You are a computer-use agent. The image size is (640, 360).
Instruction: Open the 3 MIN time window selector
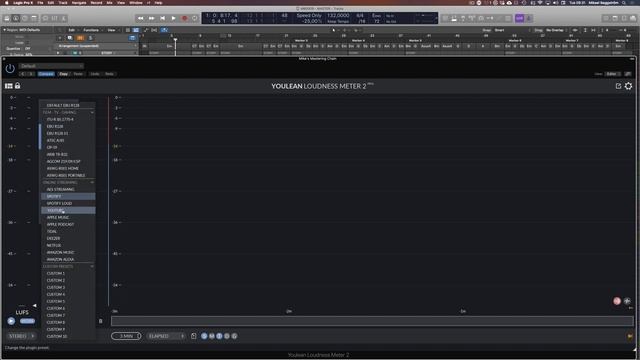(126, 336)
